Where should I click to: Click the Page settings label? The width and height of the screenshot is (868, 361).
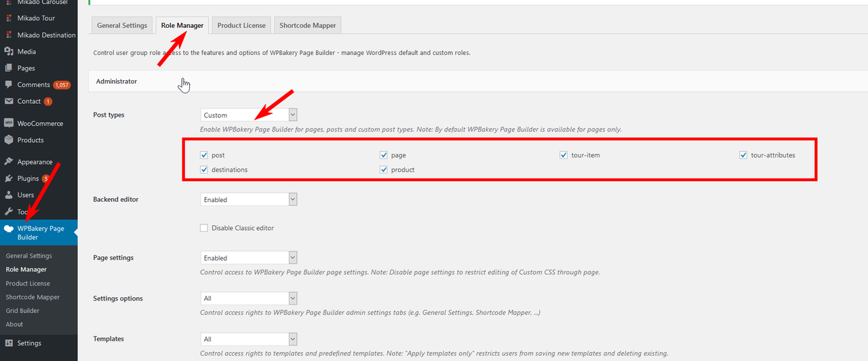113,258
